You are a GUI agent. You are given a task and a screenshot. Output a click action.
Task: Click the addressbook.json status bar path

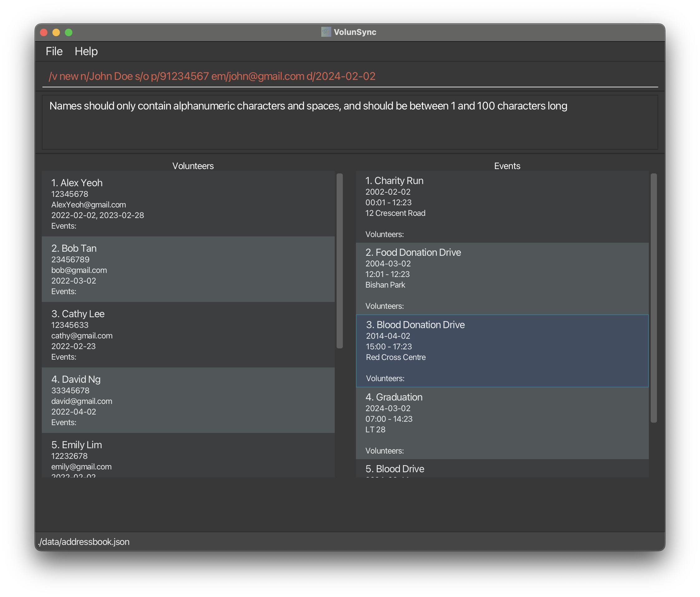click(x=84, y=542)
